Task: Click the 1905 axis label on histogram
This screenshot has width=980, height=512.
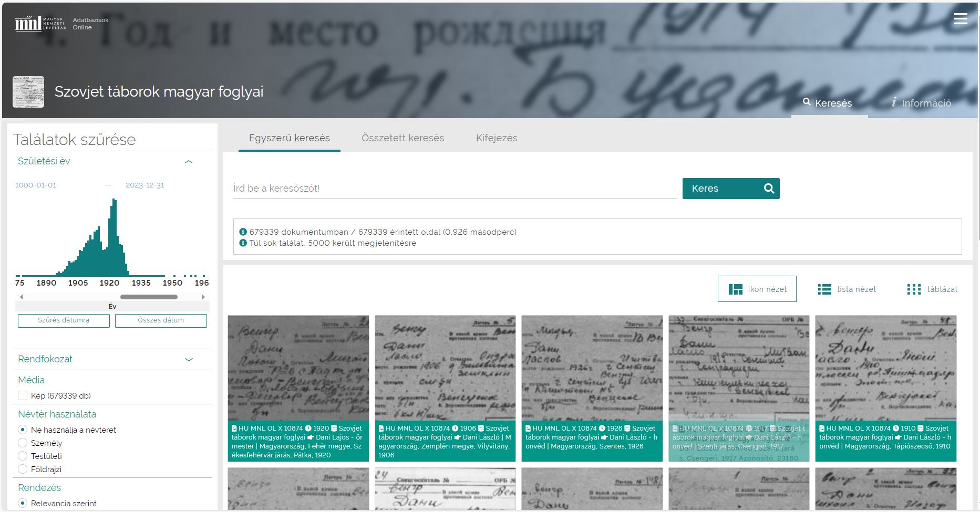Action: click(78, 283)
